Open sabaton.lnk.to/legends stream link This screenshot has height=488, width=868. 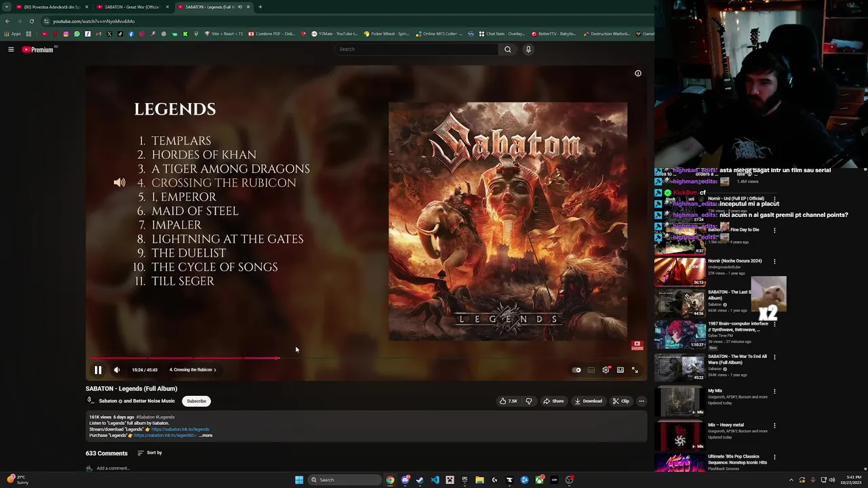click(180, 430)
